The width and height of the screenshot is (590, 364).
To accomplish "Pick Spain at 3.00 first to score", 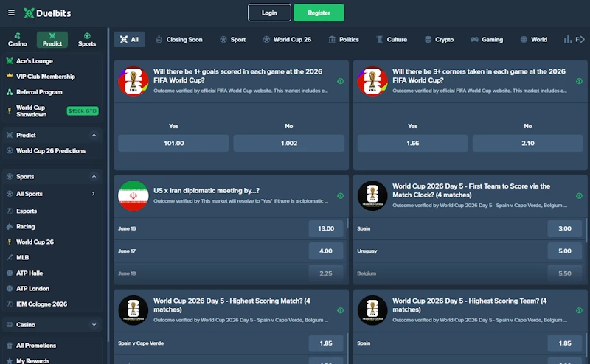I will (x=565, y=228).
